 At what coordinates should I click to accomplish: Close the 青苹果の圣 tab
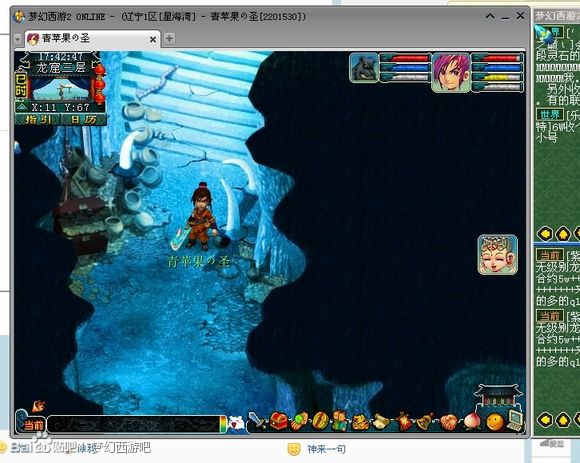153,39
